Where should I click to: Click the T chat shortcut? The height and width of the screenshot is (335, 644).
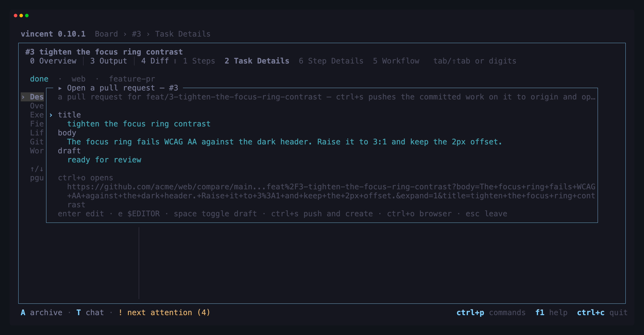coord(90,313)
